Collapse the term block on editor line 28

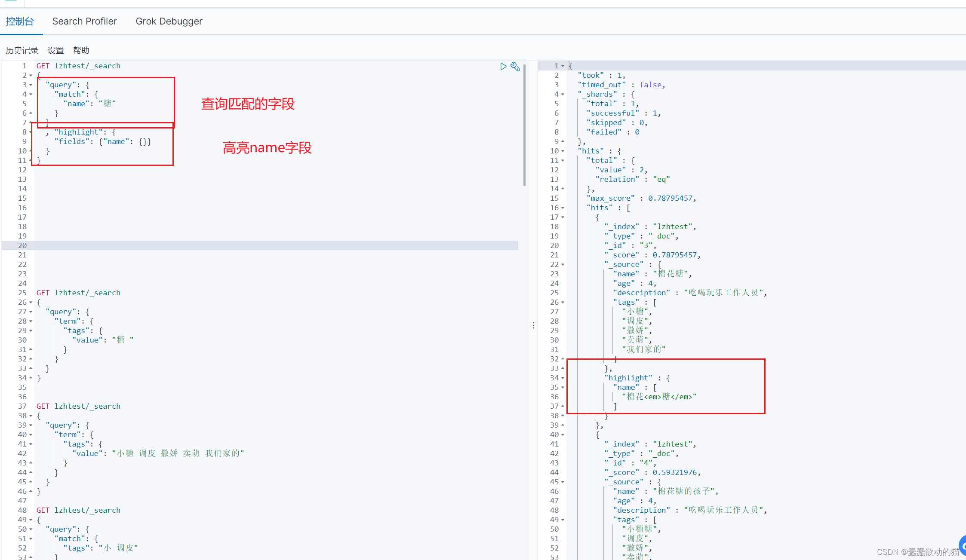tap(31, 321)
